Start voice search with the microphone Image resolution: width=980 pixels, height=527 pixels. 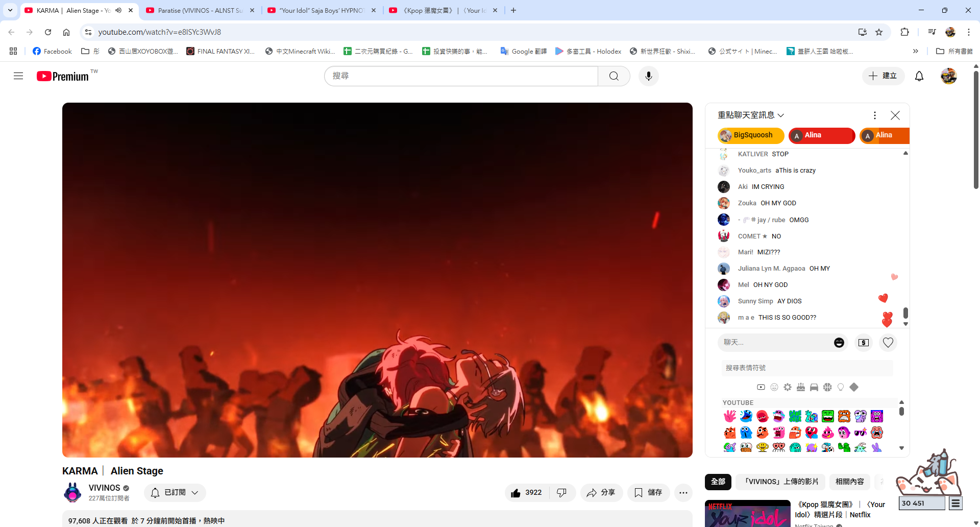point(649,76)
